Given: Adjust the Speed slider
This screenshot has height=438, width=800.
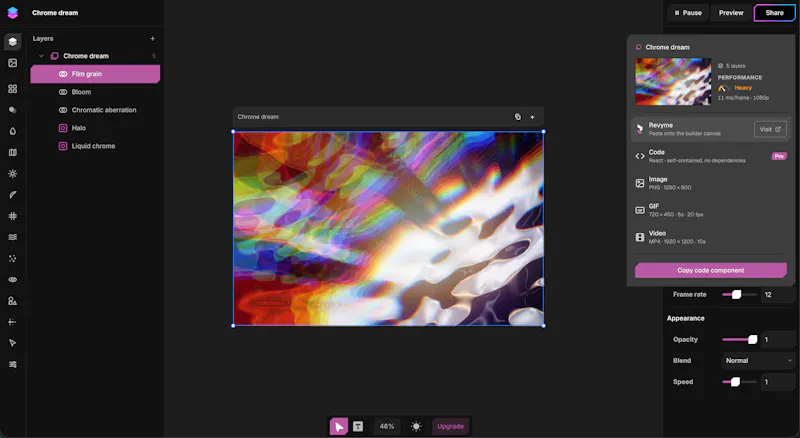Looking at the screenshot, I should 739,382.
